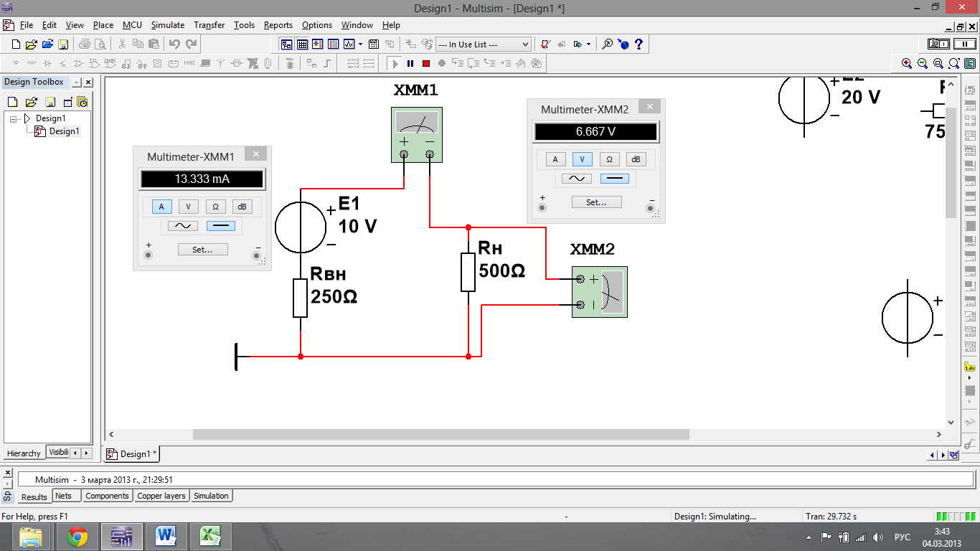This screenshot has height=551, width=980.
Task: Click the Design Toolbox pin arrow button
Action: (77, 83)
